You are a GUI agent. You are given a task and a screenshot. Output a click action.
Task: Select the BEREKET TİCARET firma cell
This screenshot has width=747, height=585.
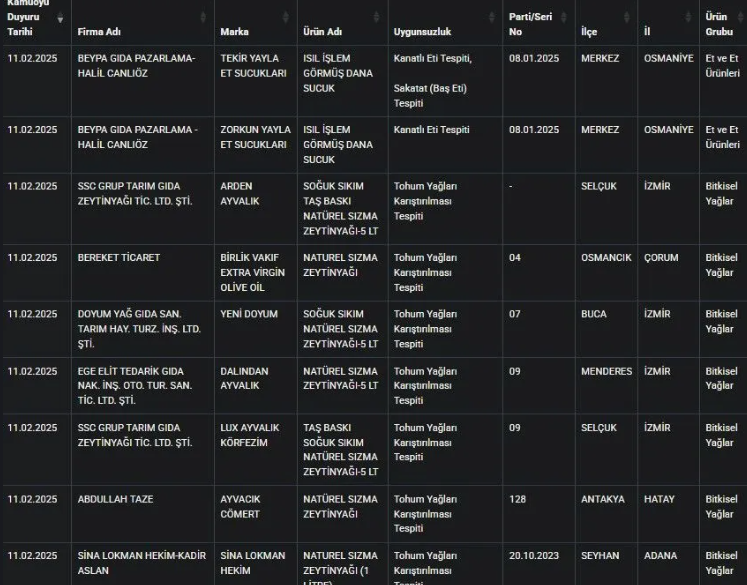pyautogui.click(x=118, y=257)
